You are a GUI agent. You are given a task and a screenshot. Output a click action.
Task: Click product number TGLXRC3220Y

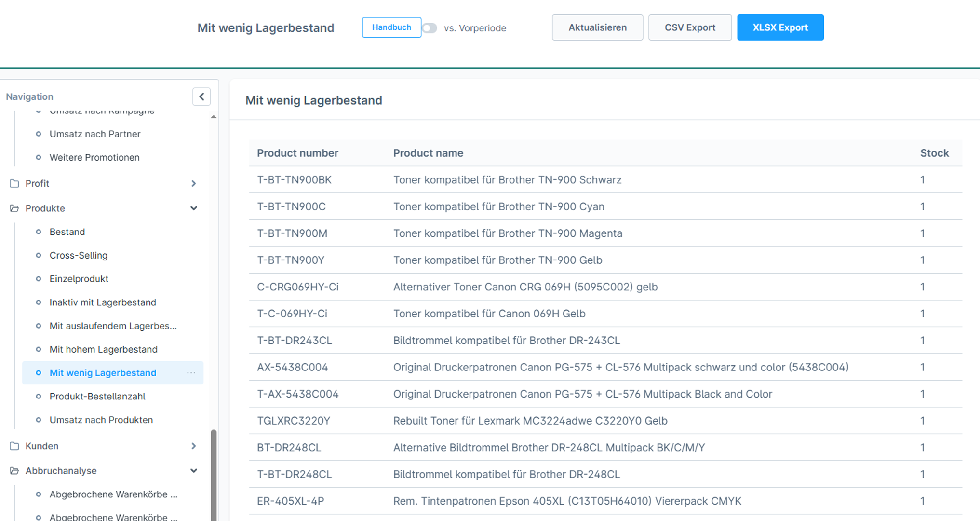tap(294, 421)
